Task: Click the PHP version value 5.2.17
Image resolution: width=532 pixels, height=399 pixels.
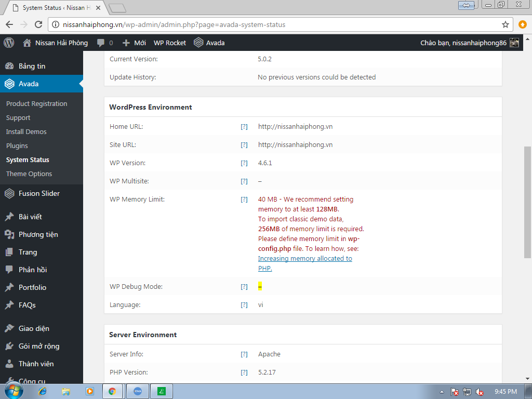Action: (x=267, y=372)
